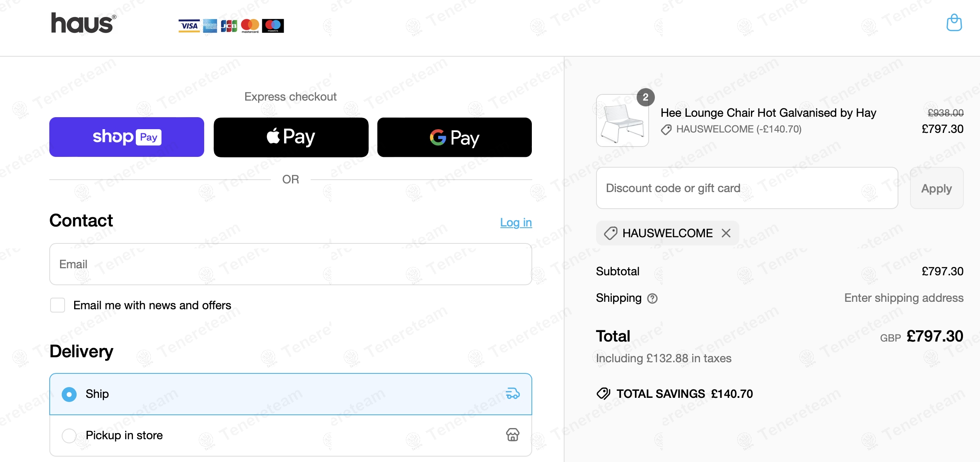This screenshot has width=980, height=462.
Task: Pay with Apple Pay
Action: 291,137
